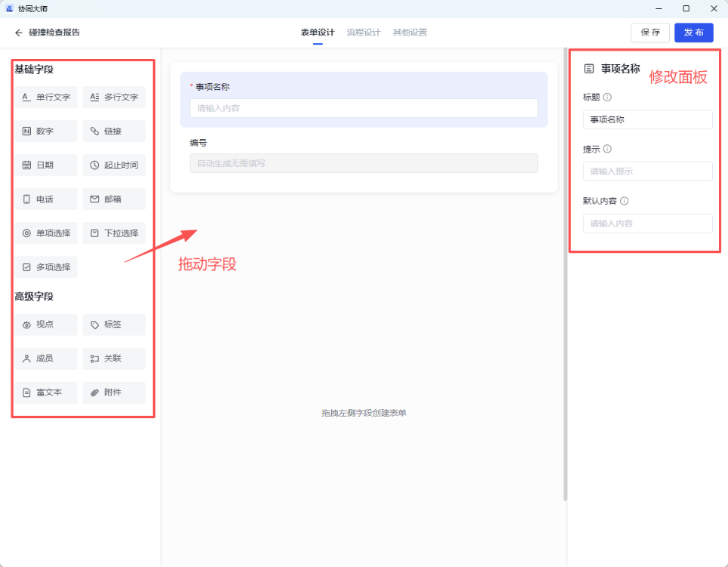Focus the 默认内容 input box
Screen dimensions: 728x567
[647, 223]
